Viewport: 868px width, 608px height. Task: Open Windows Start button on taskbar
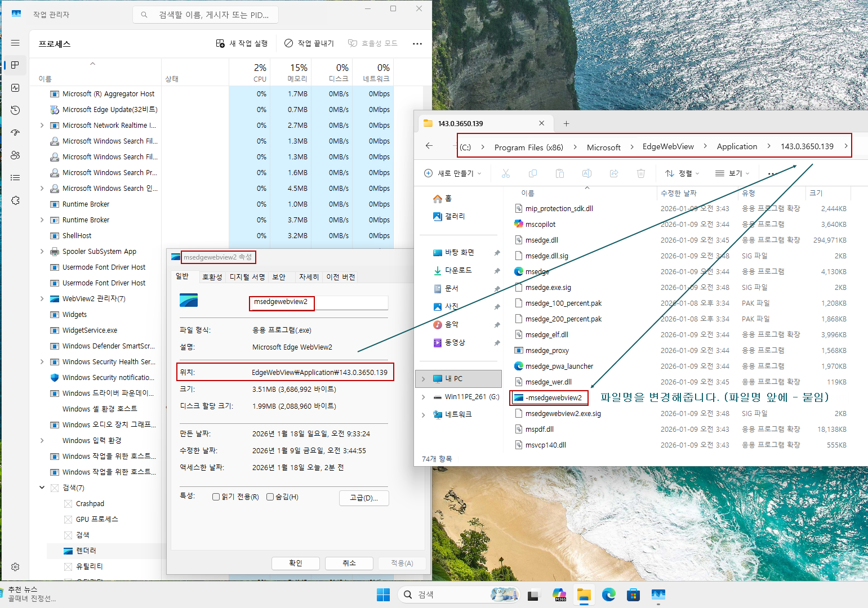pos(383,594)
